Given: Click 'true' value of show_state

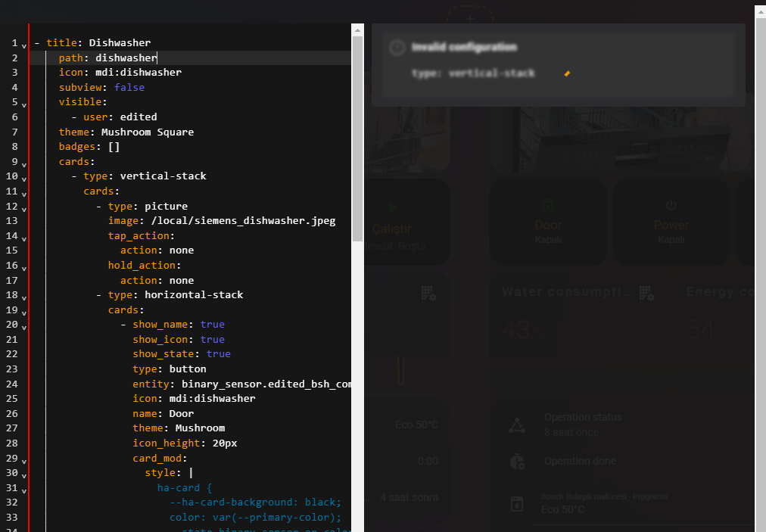Looking at the screenshot, I should point(218,353).
